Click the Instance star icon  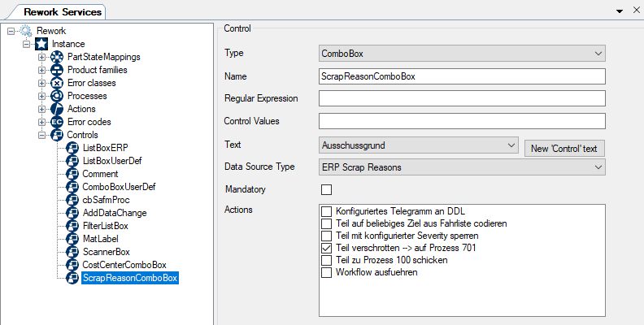click(x=41, y=44)
